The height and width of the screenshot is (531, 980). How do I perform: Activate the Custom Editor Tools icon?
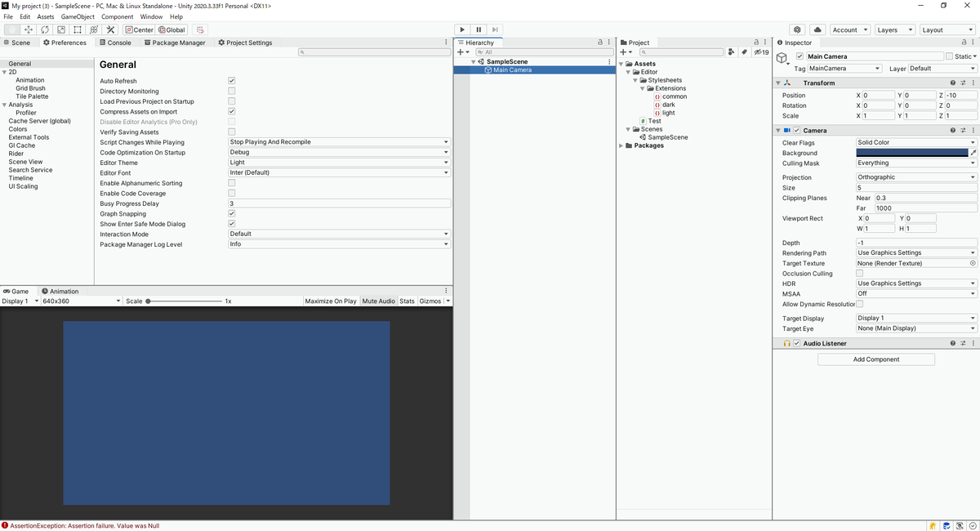110,29
